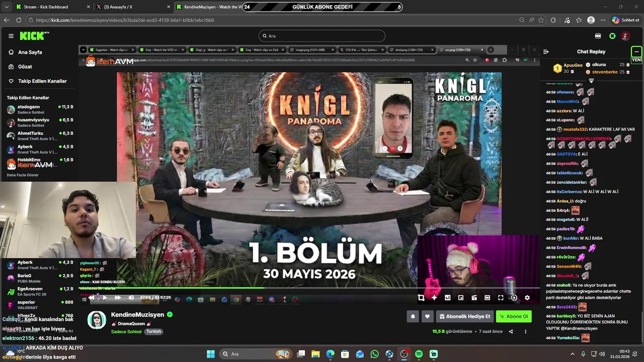The height and width of the screenshot is (362, 644).
Task: Go back in the browser
Action: coord(7,20)
